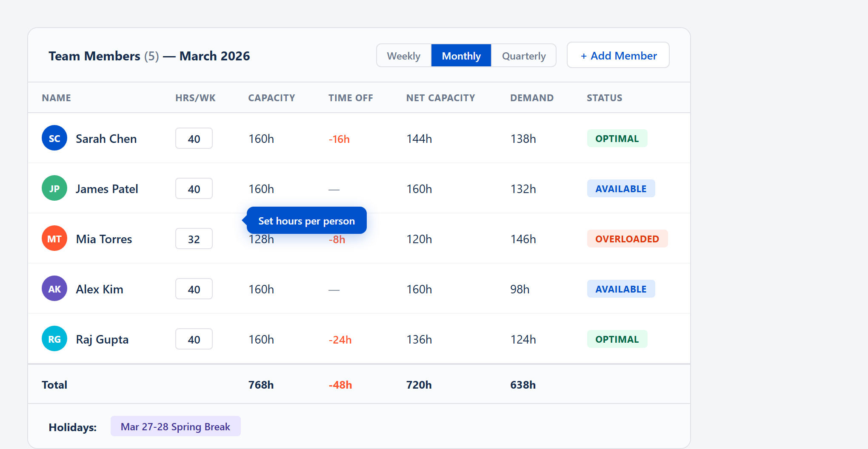The image size is (868, 449).
Task: Dismiss the Set hours per person tooltip
Action: click(x=306, y=220)
